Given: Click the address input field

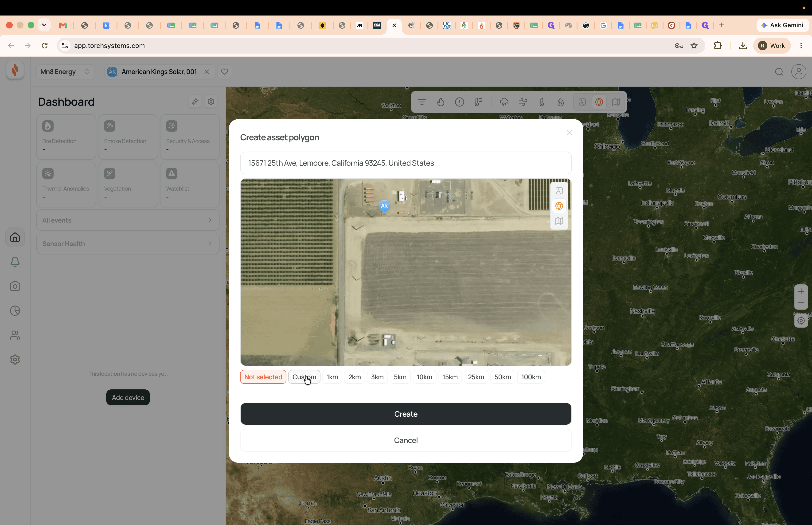Looking at the screenshot, I should tap(406, 163).
